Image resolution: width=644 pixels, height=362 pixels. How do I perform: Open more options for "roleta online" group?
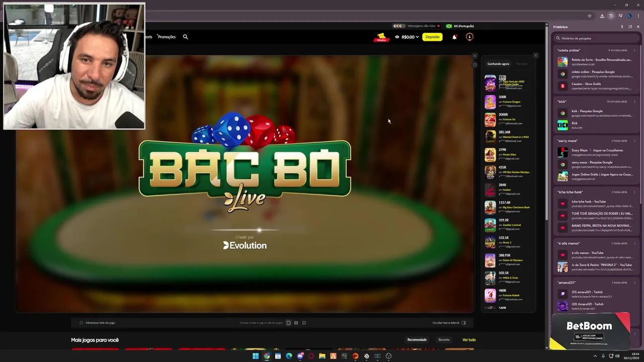[634, 50]
